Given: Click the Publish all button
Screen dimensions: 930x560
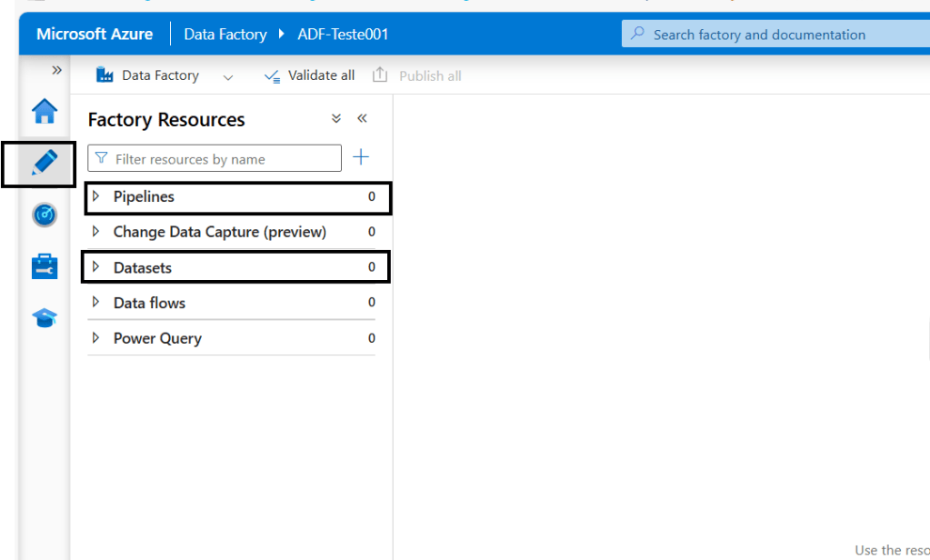Looking at the screenshot, I should [x=417, y=75].
